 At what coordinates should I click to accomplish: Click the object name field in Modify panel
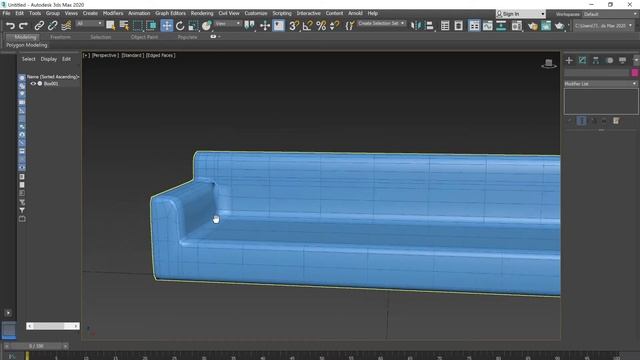coord(597,73)
